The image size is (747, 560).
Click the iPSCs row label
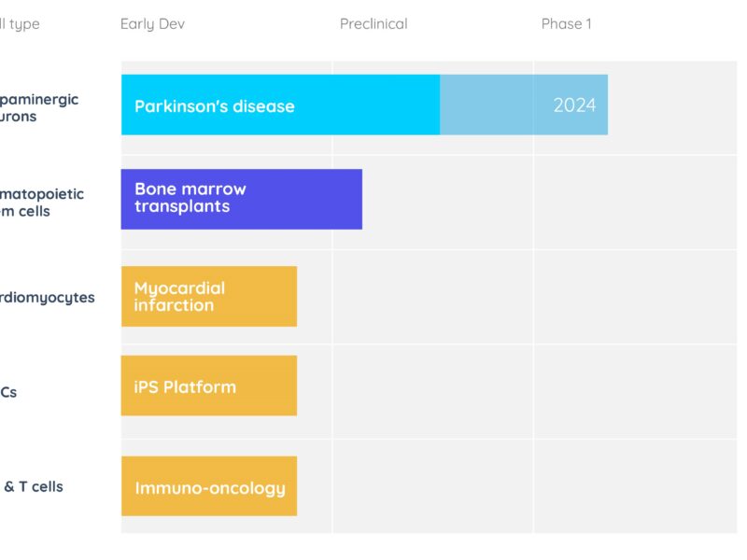point(8,392)
